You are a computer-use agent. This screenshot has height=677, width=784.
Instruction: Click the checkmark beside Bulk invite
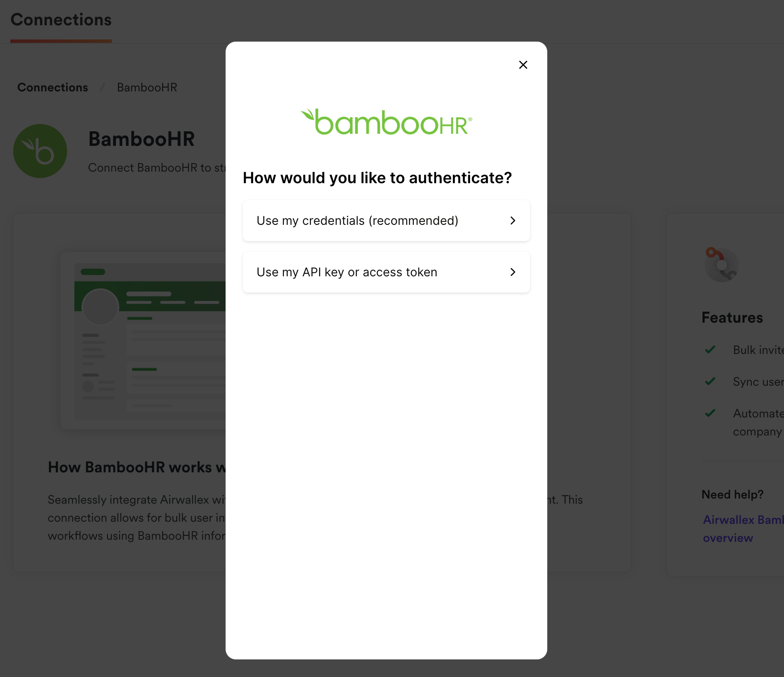710,350
